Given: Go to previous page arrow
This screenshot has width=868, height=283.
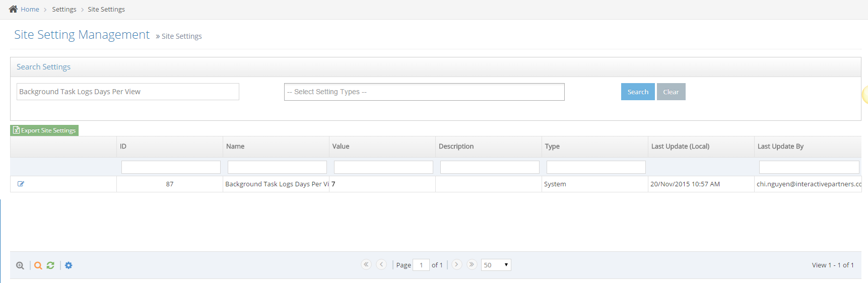Looking at the screenshot, I should [x=381, y=264].
